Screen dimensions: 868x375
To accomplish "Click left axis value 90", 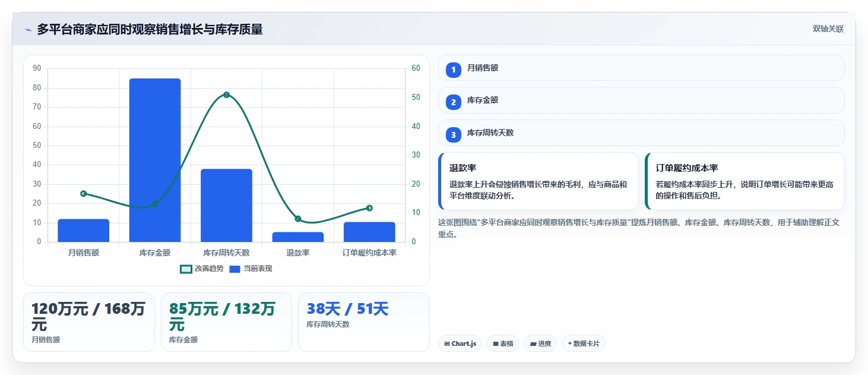I will [x=37, y=68].
